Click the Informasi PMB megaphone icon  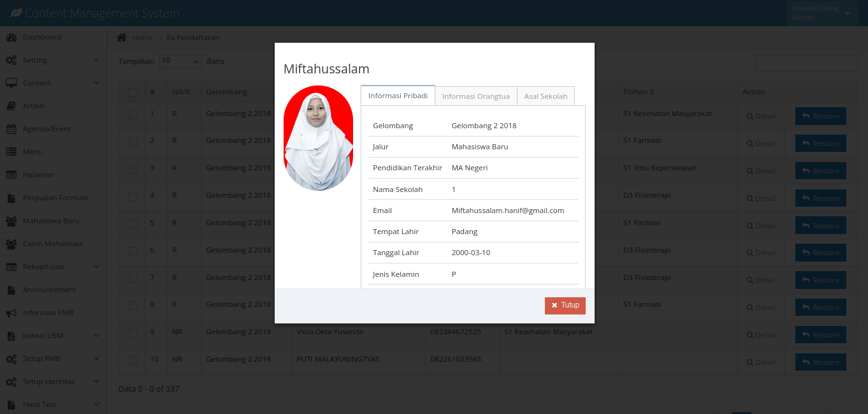pos(11,313)
